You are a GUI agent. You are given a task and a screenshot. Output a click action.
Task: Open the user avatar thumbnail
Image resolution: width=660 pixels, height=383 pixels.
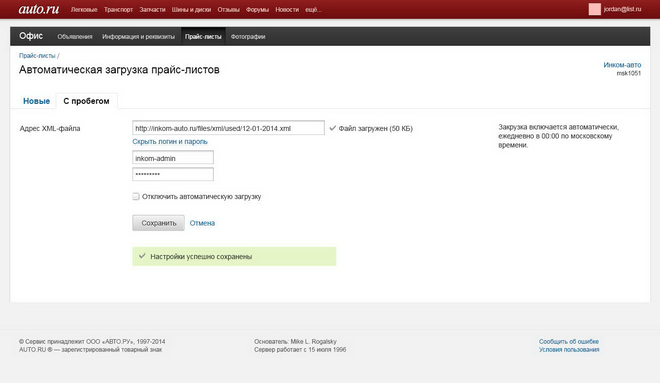pos(594,9)
